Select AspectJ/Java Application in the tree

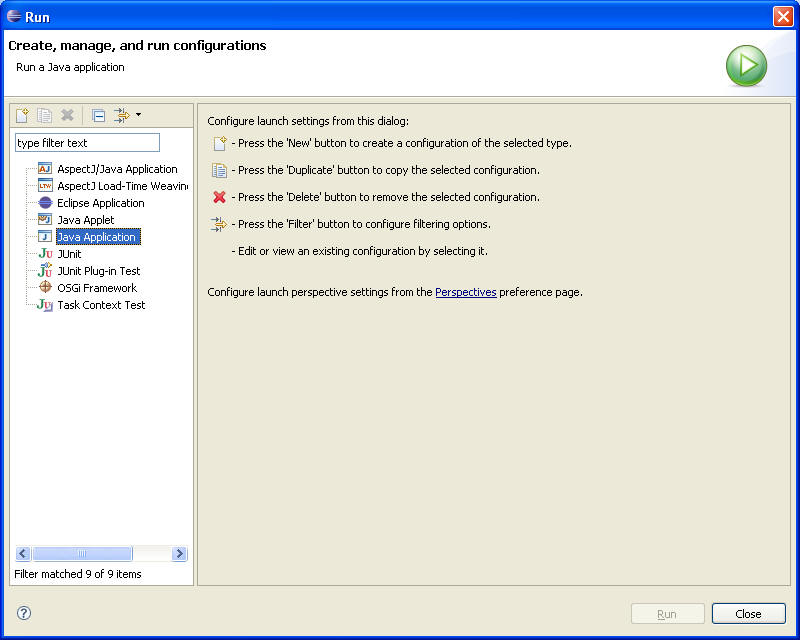[116, 169]
